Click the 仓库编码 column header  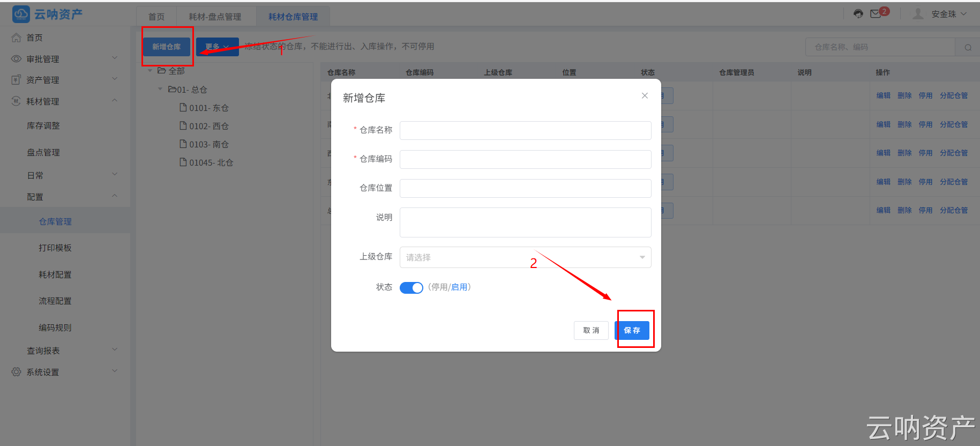click(x=420, y=72)
